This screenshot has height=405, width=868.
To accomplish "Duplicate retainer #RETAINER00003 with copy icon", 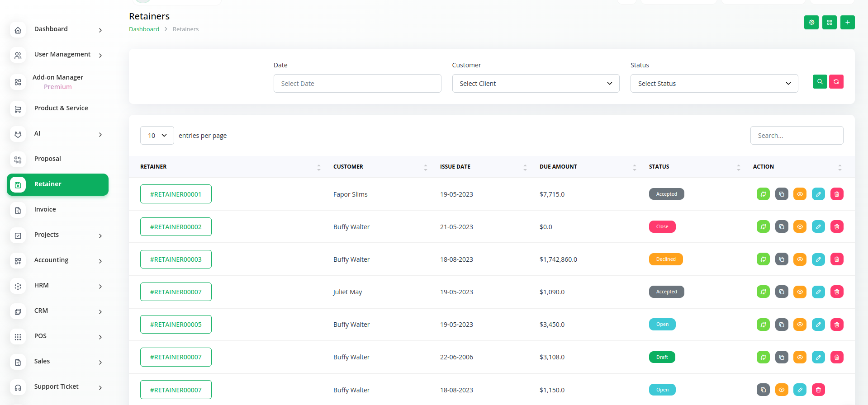I will pyautogui.click(x=781, y=259).
